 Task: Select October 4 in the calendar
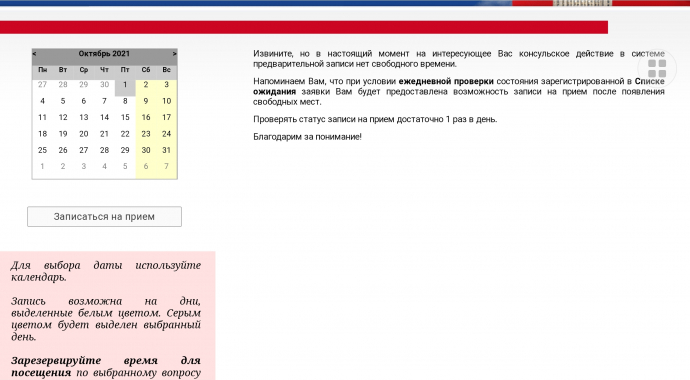42,101
